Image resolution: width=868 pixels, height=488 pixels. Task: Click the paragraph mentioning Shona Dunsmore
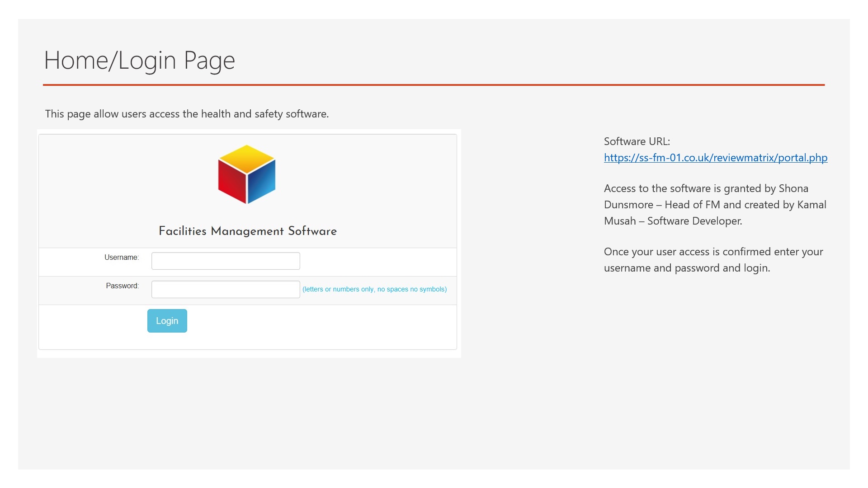(714, 205)
